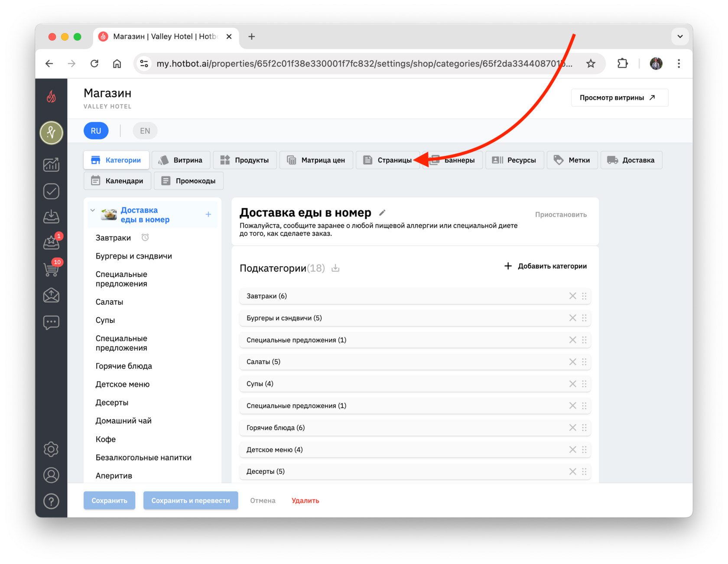Open the Календари tab

pos(117,181)
